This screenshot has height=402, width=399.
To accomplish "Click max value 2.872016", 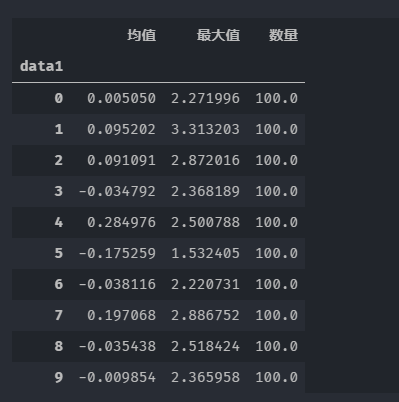I will pos(205,160).
